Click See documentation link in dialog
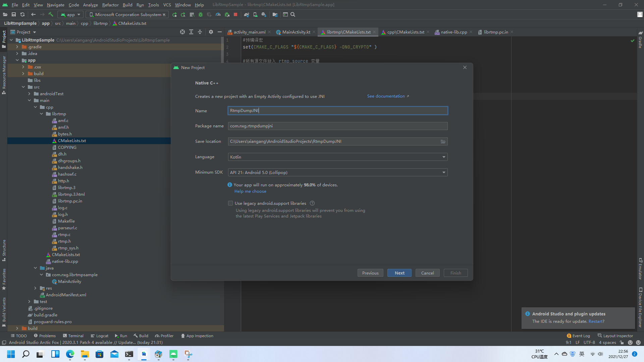Image resolution: width=644 pixels, height=362 pixels. [388, 96]
